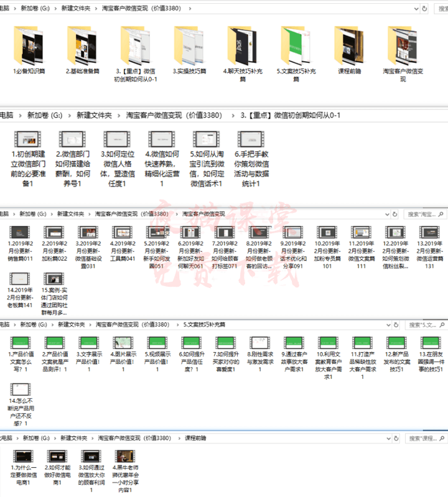Open the 3.【重点】微信初创期如何从0-1 folder icon
This screenshot has height=497, width=448.
(136, 45)
